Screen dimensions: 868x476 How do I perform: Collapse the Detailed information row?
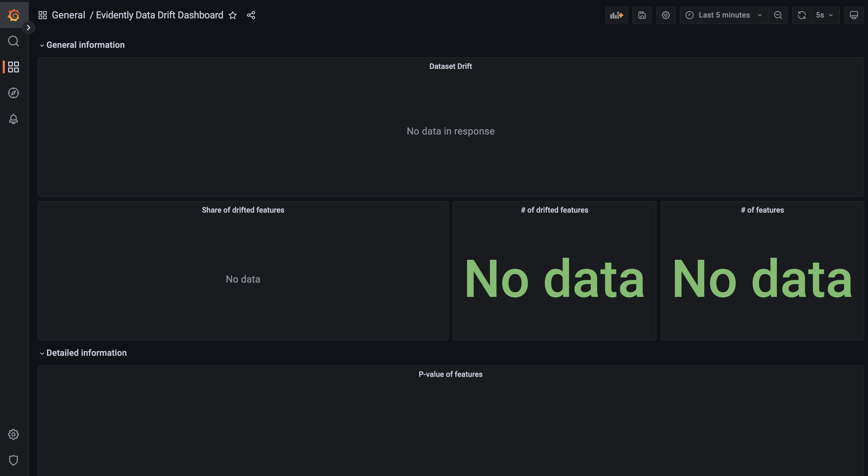tap(83, 353)
